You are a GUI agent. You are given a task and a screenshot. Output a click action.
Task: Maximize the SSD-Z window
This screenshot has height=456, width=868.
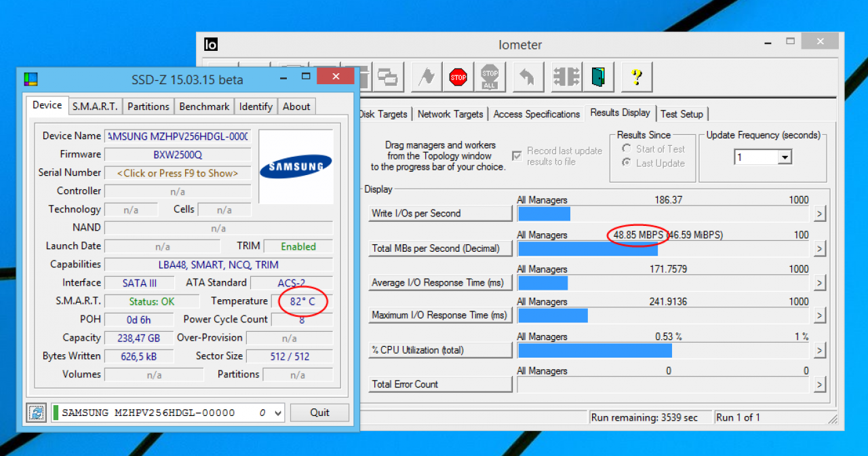[x=306, y=77]
